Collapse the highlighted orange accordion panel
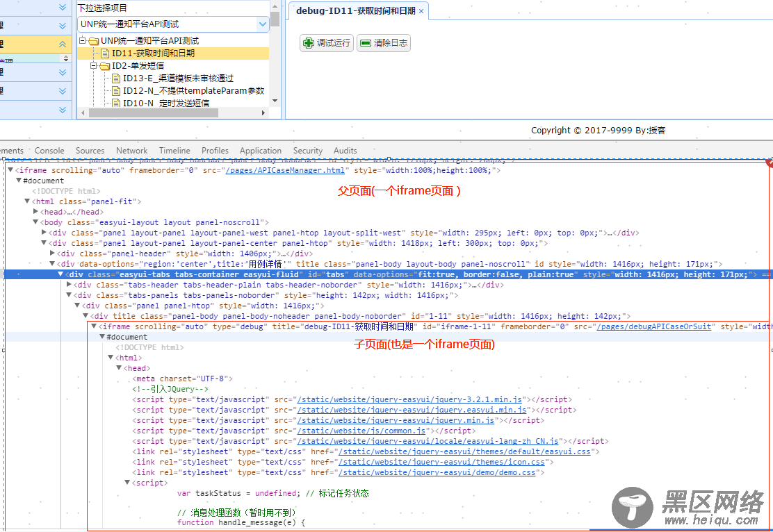Screen dimensions: 773x532 pyautogui.click(x=63, y=44)
